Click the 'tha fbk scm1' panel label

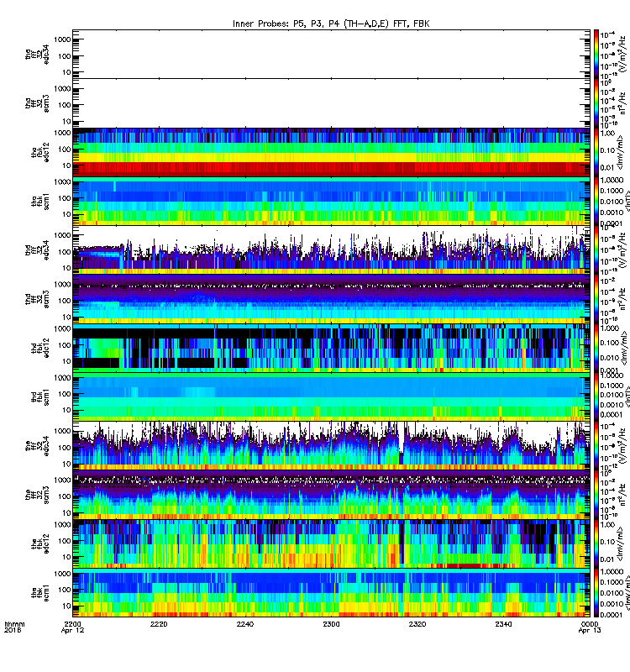pyautogui.click(x=40, y=202)
